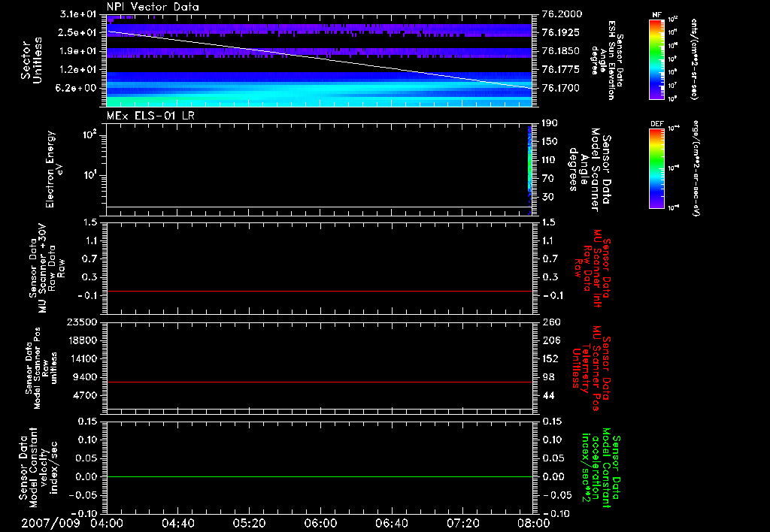
Task: Click the '4700' scanner position tick
Action: click(84, 395)
